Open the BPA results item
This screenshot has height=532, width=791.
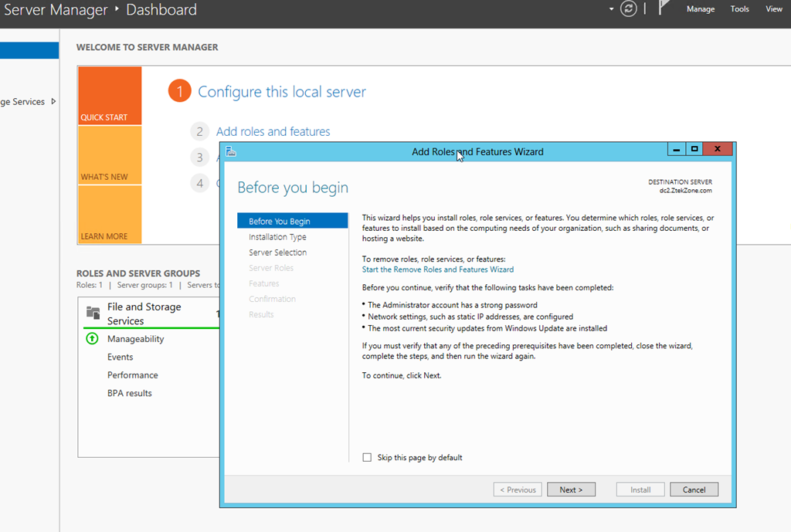(129, 393)
